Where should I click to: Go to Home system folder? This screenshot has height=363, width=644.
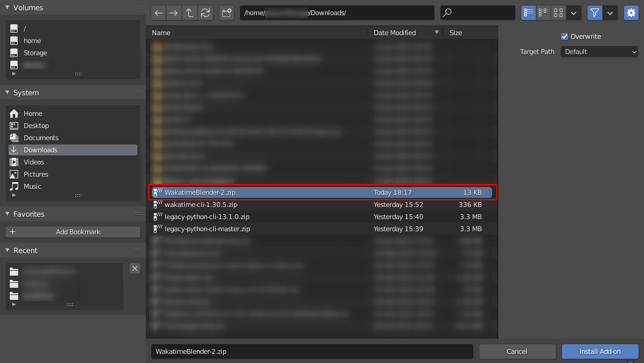[x=73, y=114]
